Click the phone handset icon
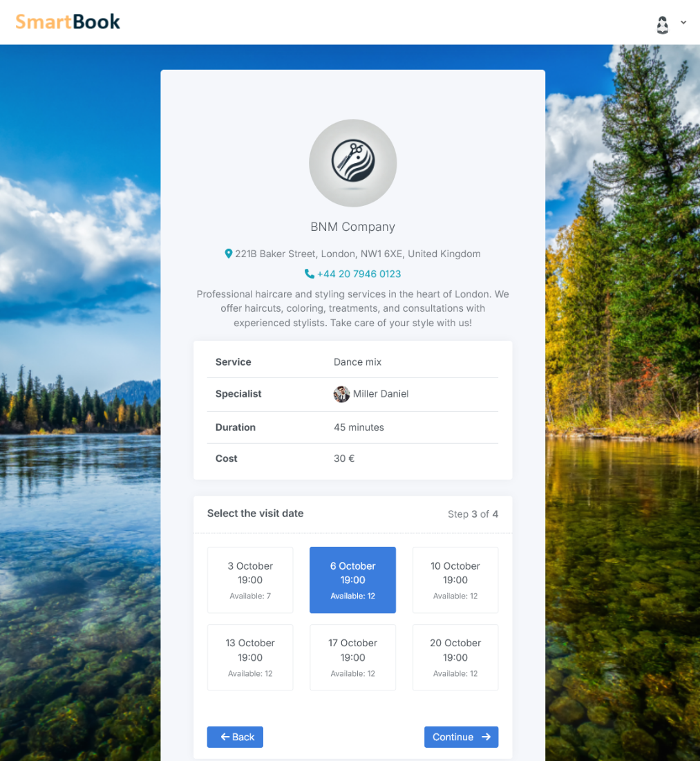The width and height of the screenshot is (700, 761). click(x=310, y=274)
